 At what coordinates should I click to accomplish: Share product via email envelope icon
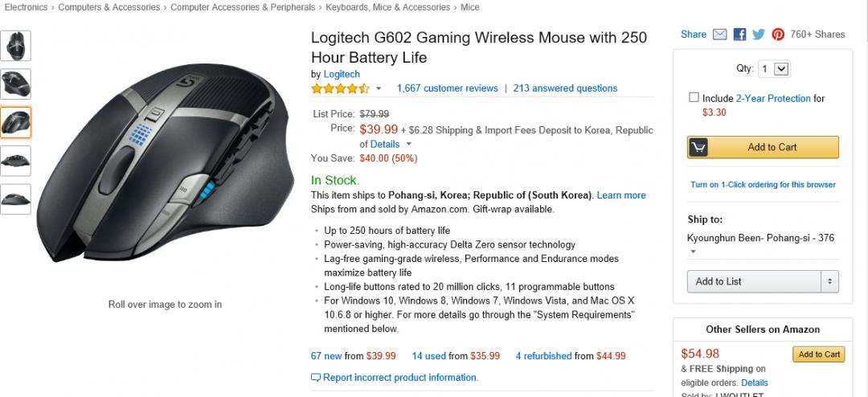coord(720,35)
